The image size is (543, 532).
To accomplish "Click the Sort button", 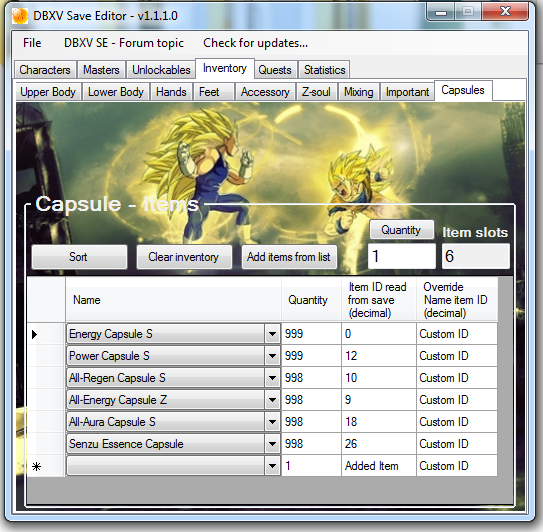I will (x=79, y=257).
